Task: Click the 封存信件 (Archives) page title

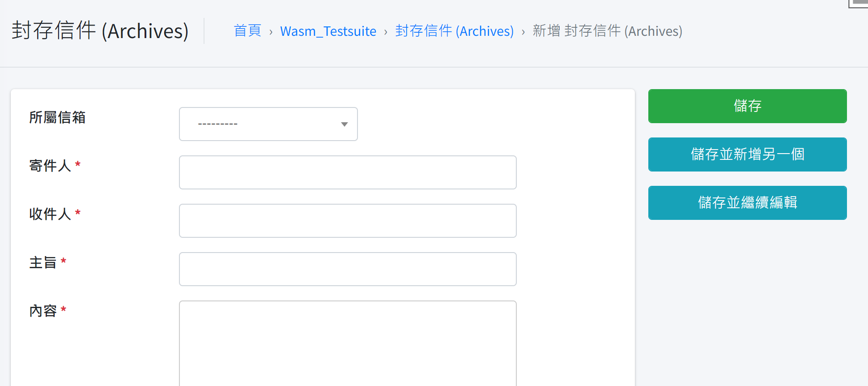Action: tap(100, 31)
